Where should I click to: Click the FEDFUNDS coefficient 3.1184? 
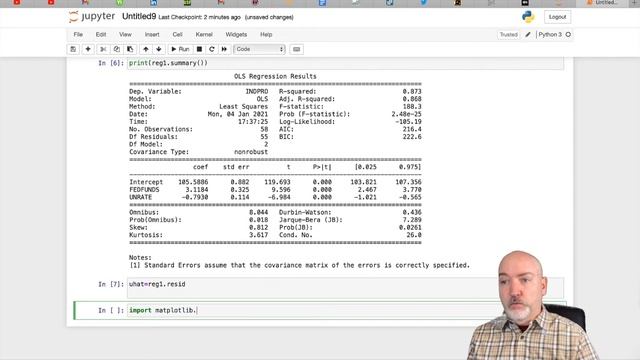197,190
